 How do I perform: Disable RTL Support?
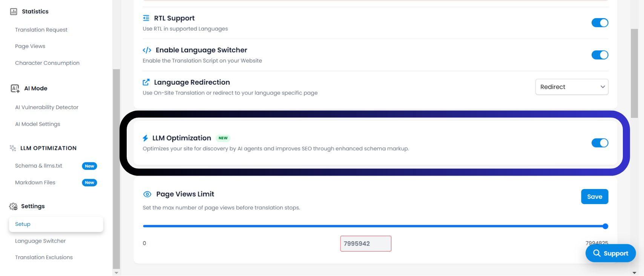tap(600, 23)
